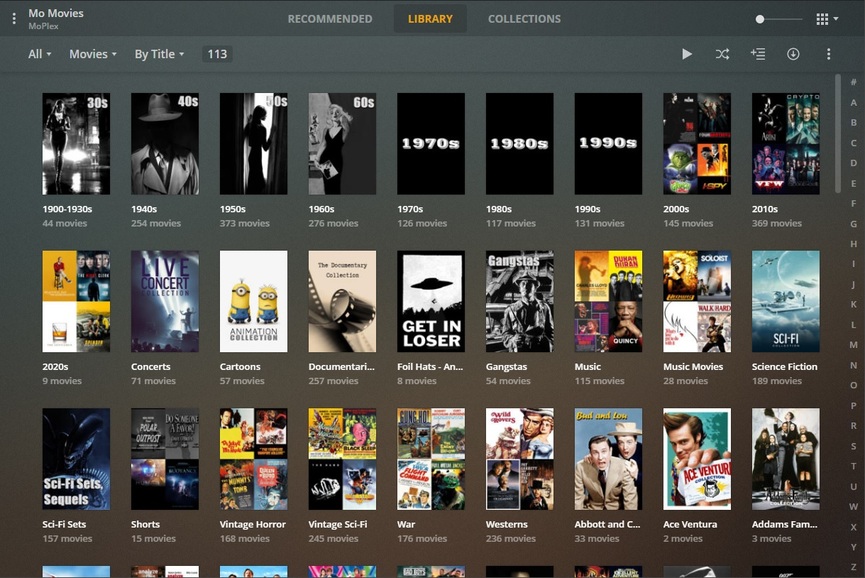Expand the Movies type dropdown

pos(93,54)
